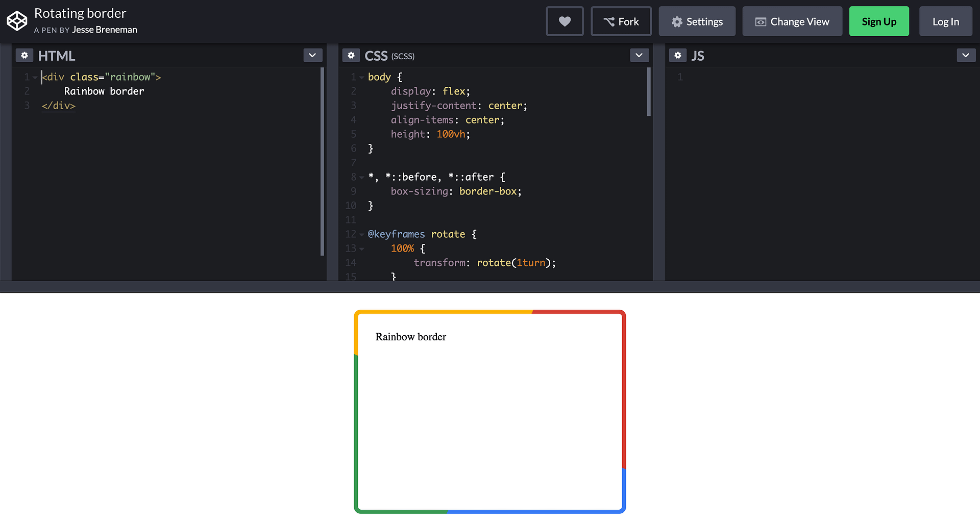Open JS editor settings gear
This screenshot has height=522, width=980.
(678, 55)
